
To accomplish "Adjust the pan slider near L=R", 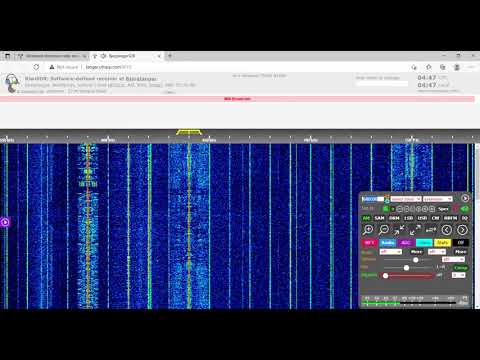I will click(406, 268).
